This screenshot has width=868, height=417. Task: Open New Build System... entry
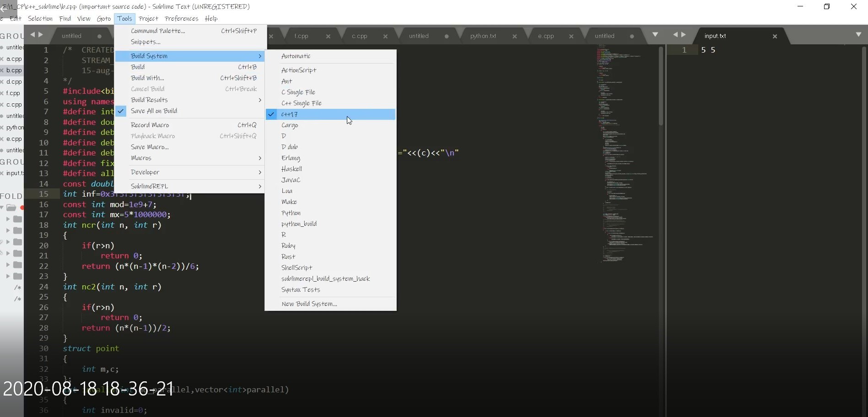pyautogui.click(x=330, y=304)
